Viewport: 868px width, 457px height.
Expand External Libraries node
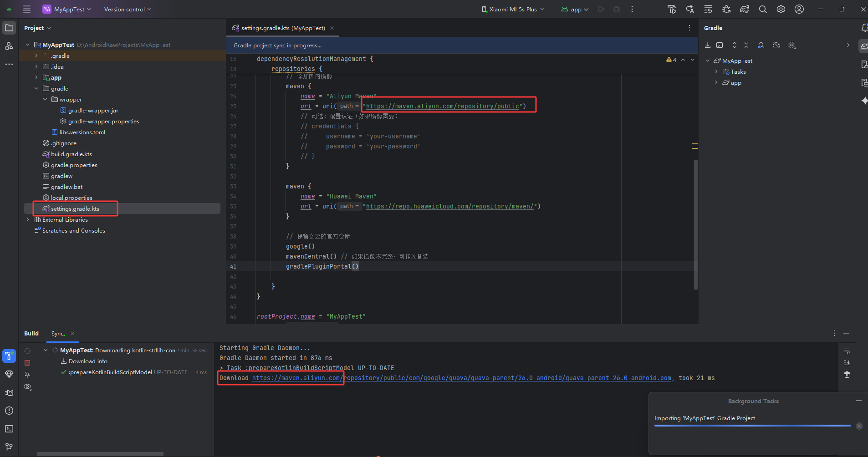coord(28,219)
